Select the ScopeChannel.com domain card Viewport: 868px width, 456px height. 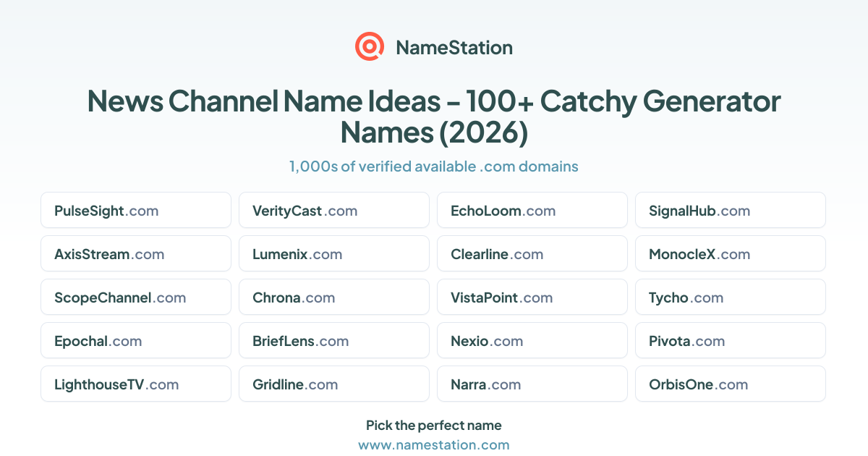[x=136, y=297]
